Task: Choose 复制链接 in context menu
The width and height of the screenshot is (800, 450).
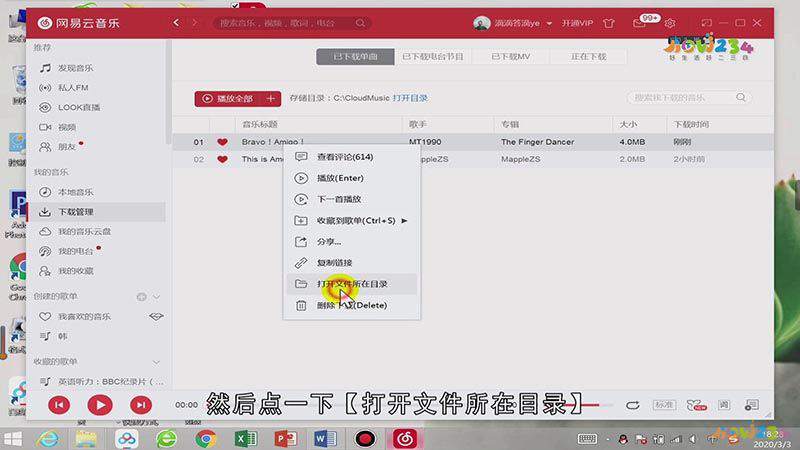Action: (x=352, y=263)
